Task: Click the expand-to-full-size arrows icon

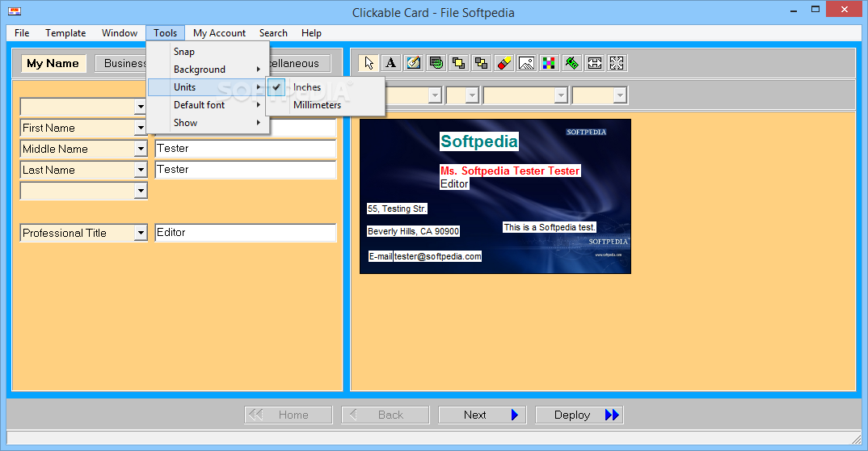Action: click(617, 63)
